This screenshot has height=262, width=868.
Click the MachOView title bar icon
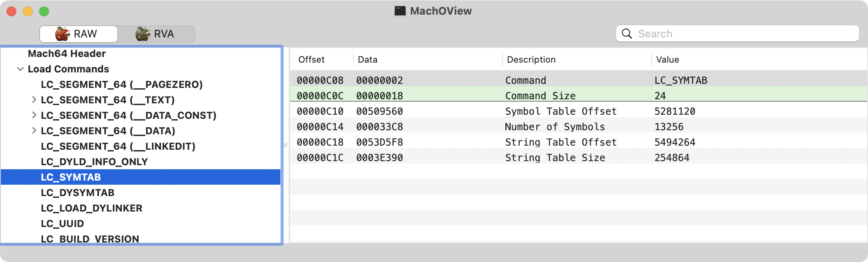400,11
